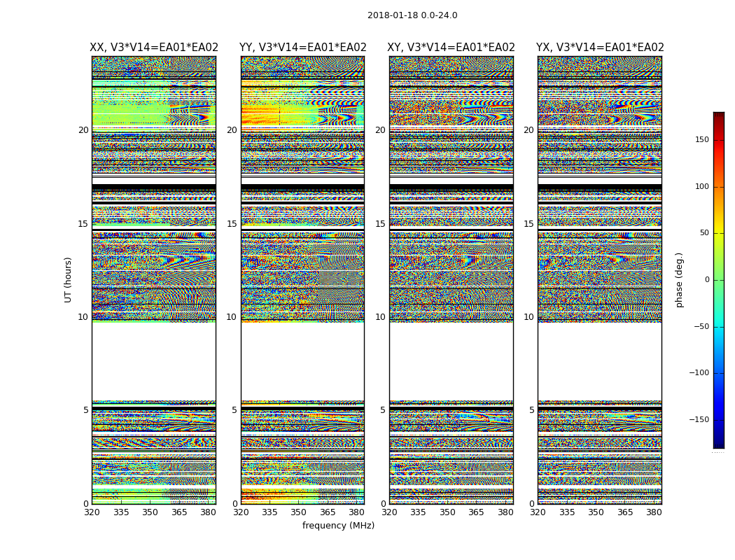The image size is (735, 560).
Task: Click the 320 frequency tick of XX panel
Action: [x=92, y=512]
